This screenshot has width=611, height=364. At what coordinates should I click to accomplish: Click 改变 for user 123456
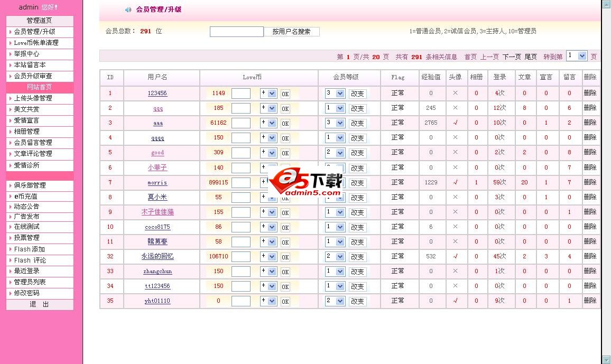357,94
